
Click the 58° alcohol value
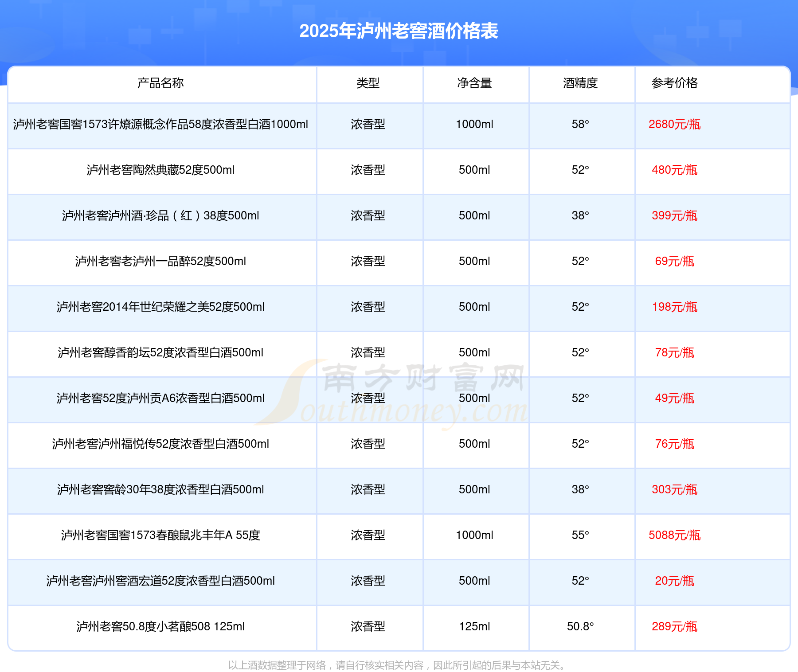[x=580, y=124]
